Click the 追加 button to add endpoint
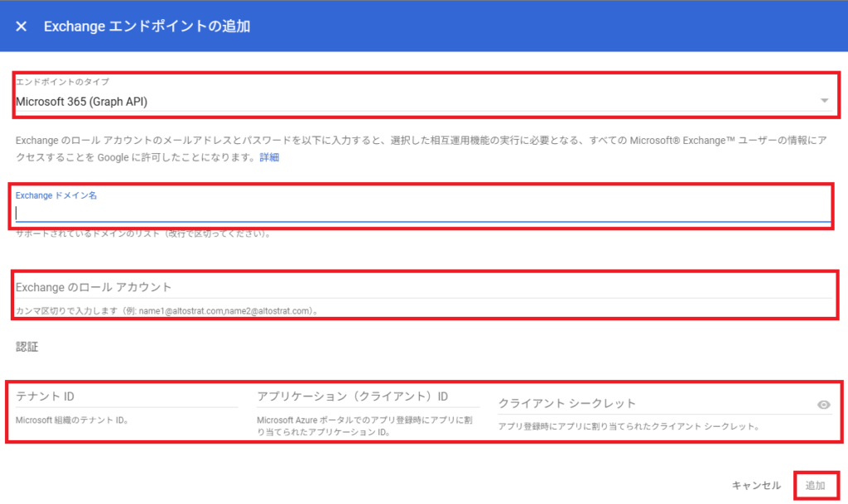 [x=817, y=485]
